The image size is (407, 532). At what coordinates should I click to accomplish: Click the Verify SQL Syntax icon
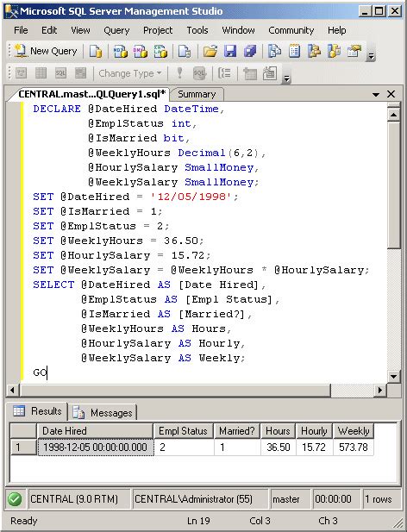[199, 73]
